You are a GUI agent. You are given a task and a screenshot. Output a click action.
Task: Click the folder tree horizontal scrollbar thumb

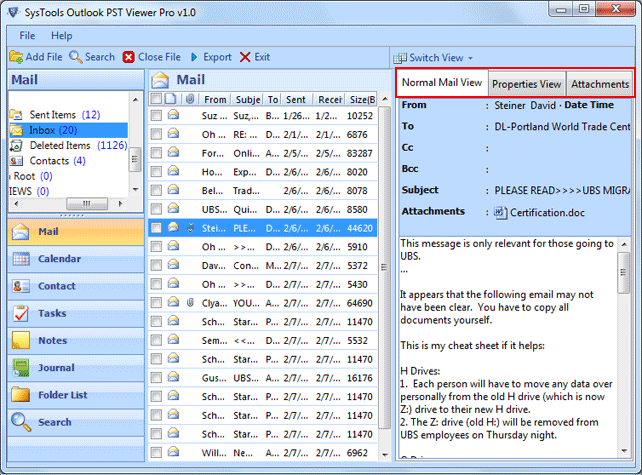87,204
